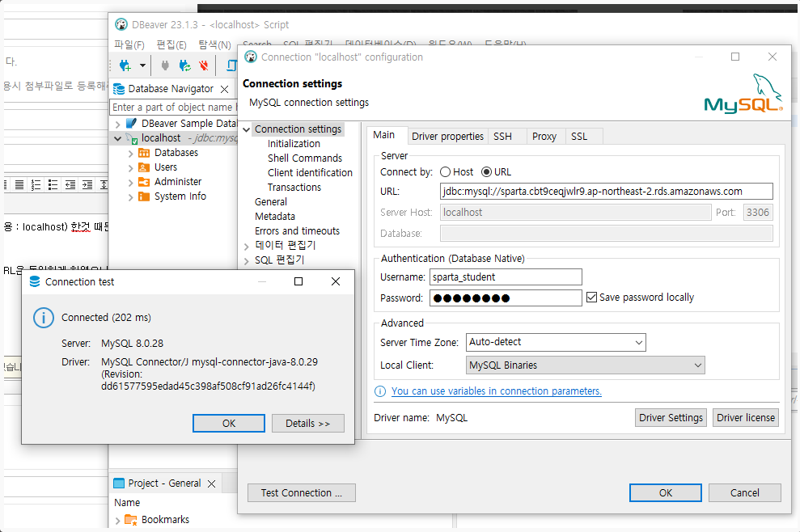The width and height of the screenshot is (800, 532).
Task: Click the object name filter field
Action: (x=174, y=107)
